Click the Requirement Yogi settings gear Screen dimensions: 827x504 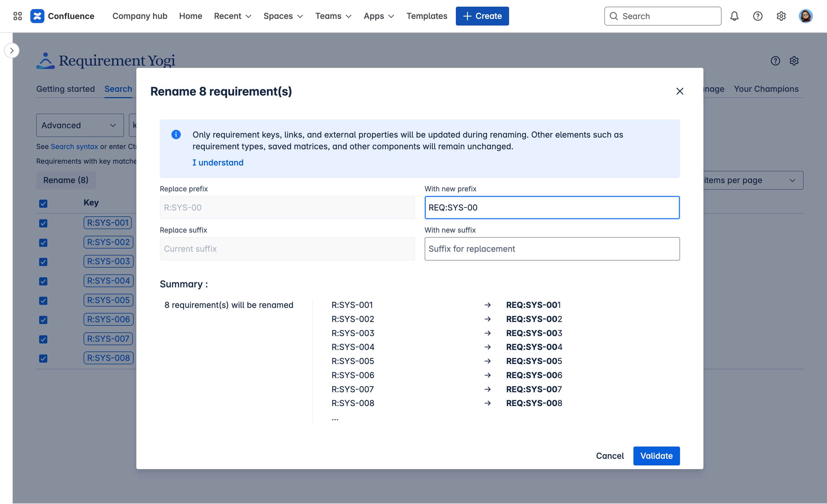tap(794, 61)
